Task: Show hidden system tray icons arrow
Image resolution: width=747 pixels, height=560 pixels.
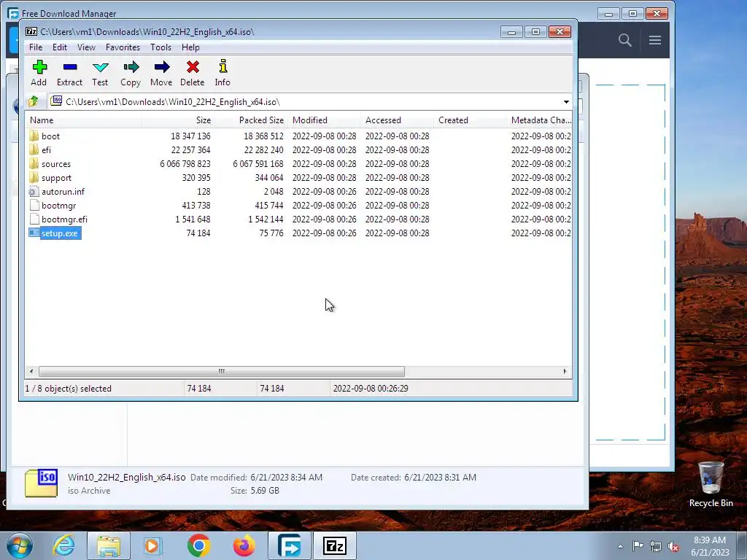Action: 620,546
